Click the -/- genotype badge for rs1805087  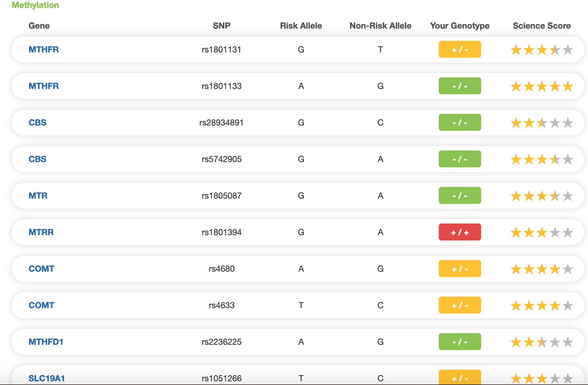(460, 196)
